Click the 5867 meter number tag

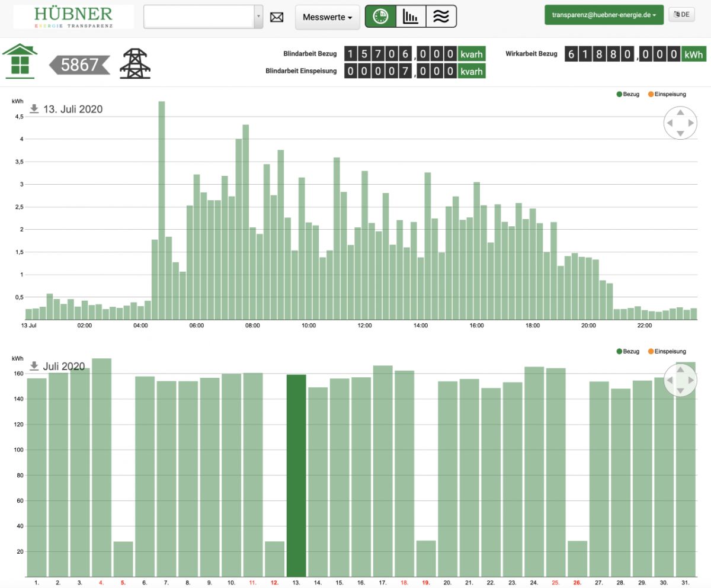tap(79, 65)
